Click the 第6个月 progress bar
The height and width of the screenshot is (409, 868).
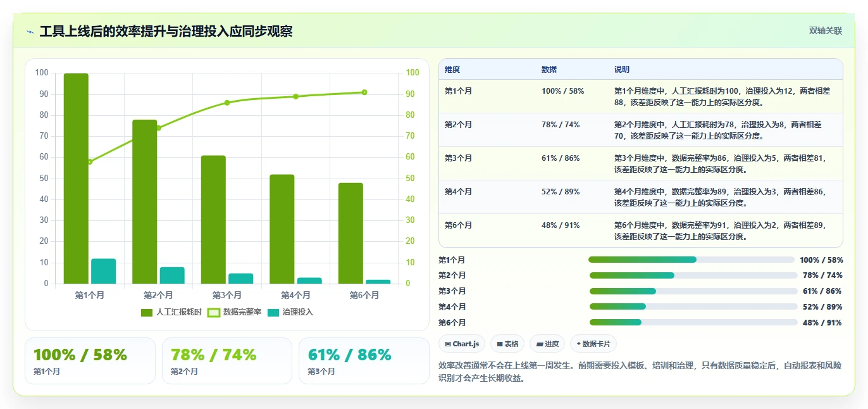tap(693, 322)
